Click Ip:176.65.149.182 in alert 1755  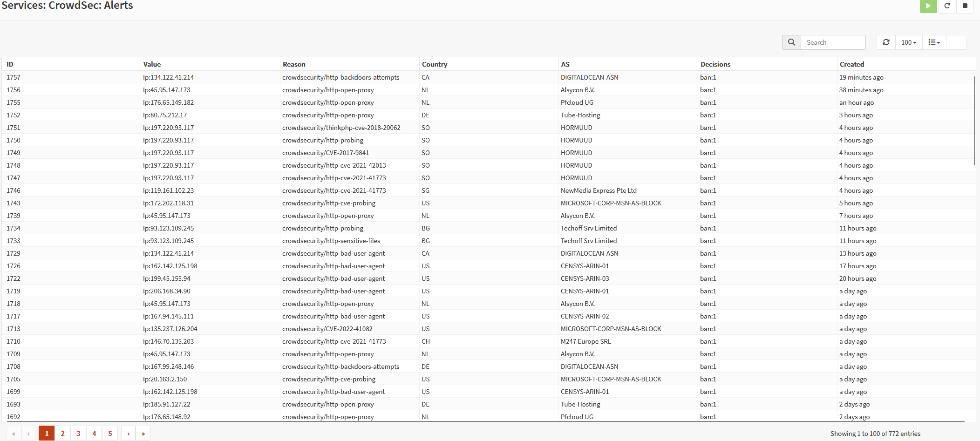tap(169, 102)
